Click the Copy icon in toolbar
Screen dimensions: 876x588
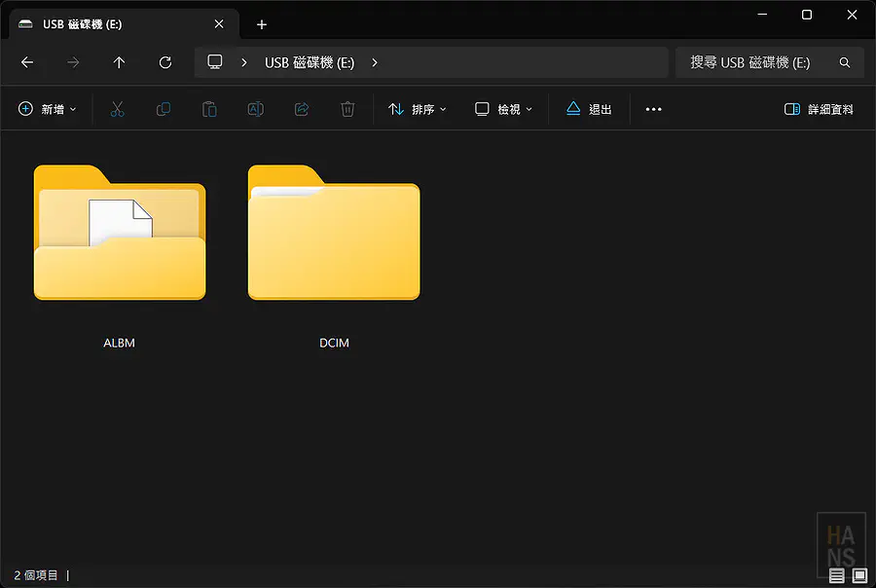pos(164,109)
